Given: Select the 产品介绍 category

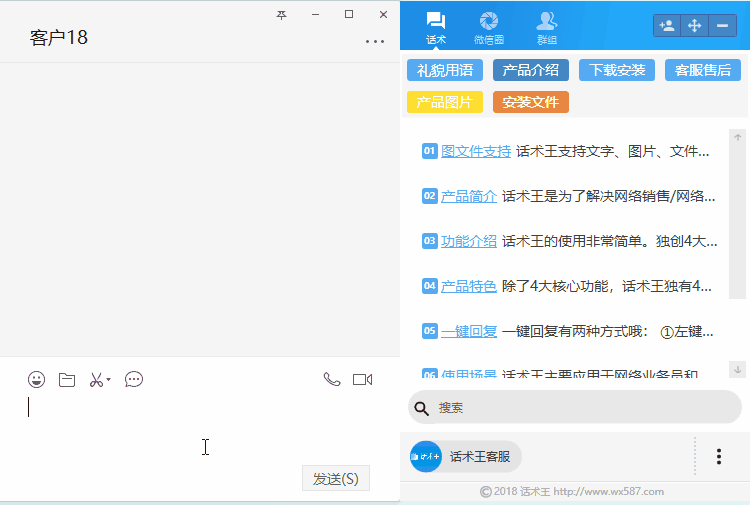Looking at the screenshot, I should 531,70.
